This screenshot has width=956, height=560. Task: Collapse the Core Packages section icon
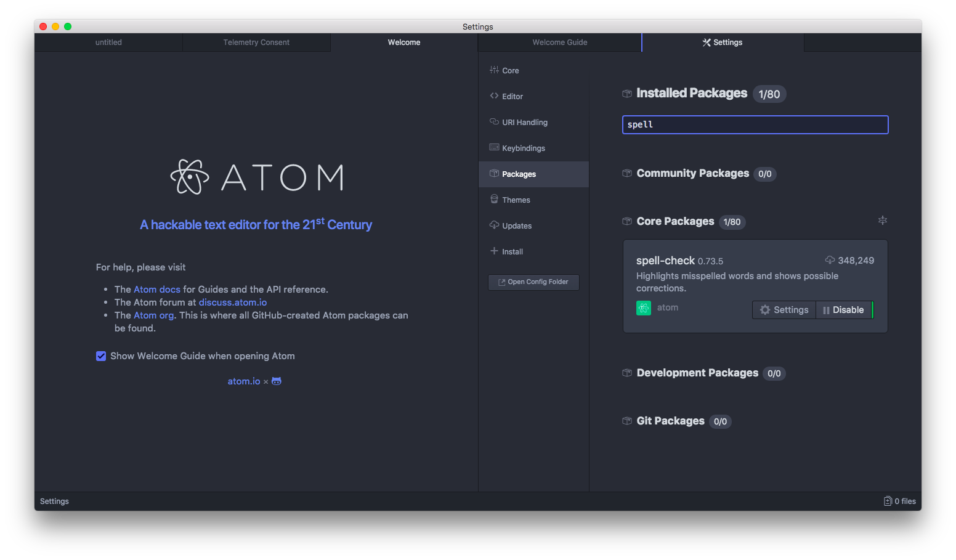883,221
